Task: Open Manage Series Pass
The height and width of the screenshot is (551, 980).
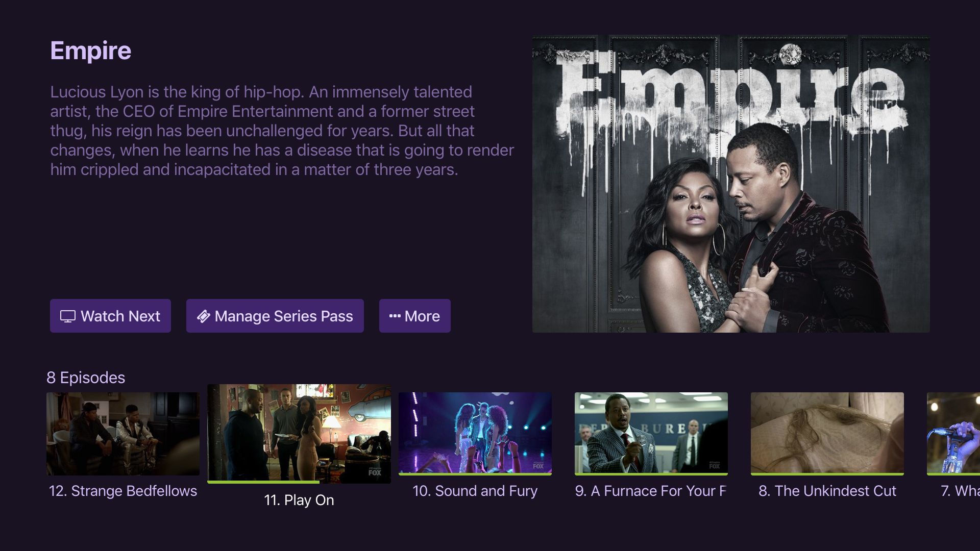Action: (275, 316)
